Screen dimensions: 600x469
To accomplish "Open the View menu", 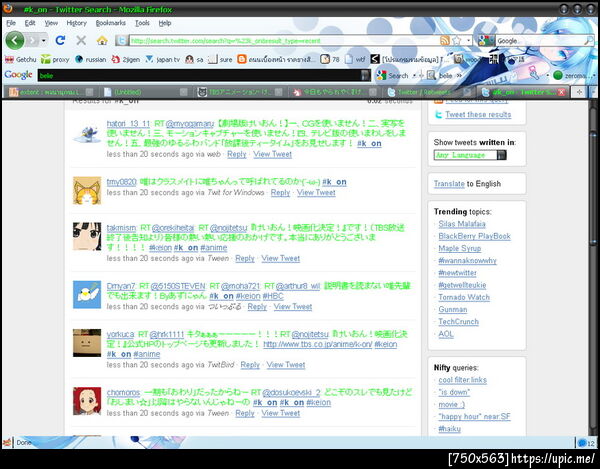I will click(x=51, y=23).
